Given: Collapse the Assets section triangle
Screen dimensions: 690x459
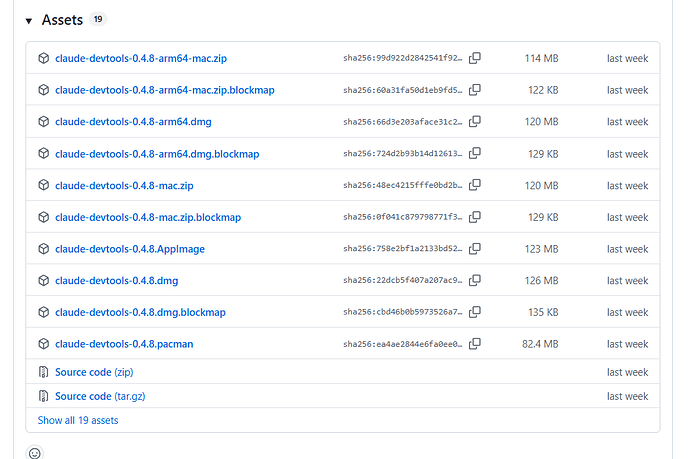Looking at the screenshot, I should [x=29, y=21].
